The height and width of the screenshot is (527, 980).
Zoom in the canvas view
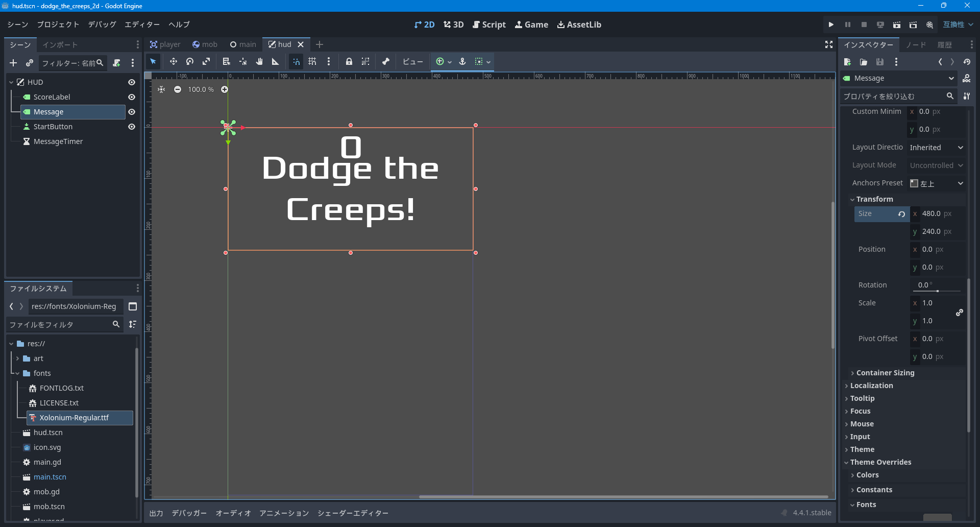(225, 89)
